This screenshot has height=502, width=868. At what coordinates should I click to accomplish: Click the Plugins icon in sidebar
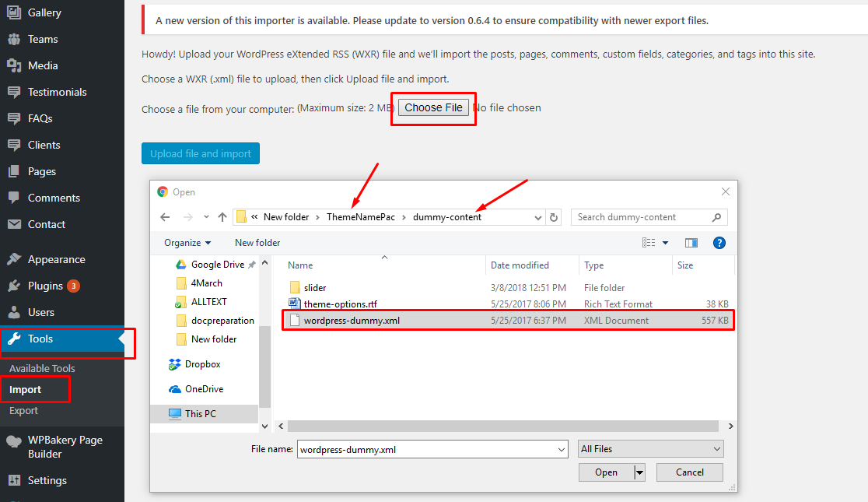(14, 286)
